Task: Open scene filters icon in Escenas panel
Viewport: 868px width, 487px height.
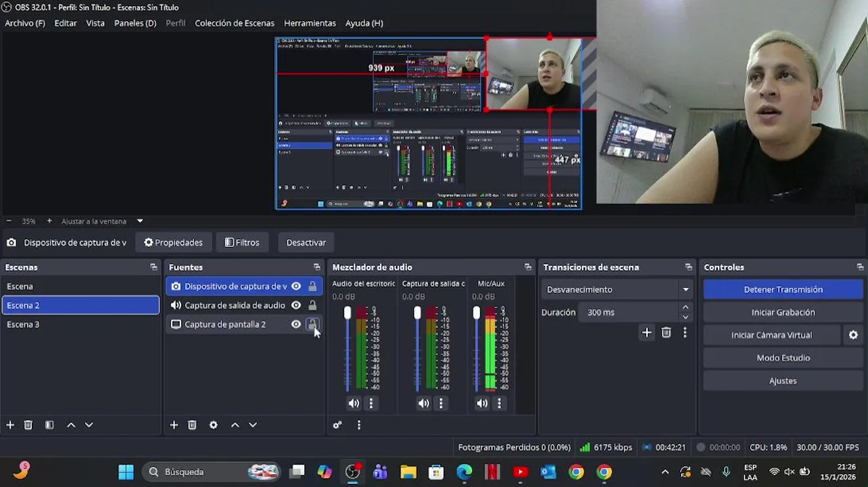Action: pos(49,425)
